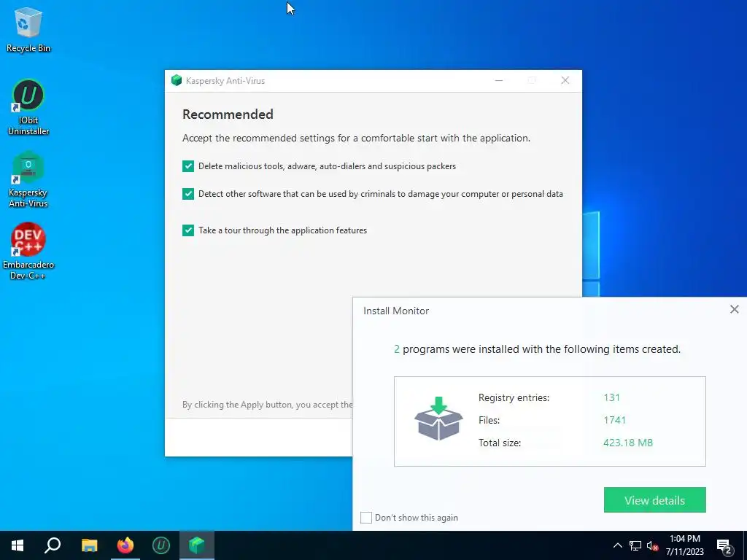Image resolution: width=747 pixels, height=560 pixels.
Task: Open the clock showing 1:04 PM
Action: click(684, 545)
